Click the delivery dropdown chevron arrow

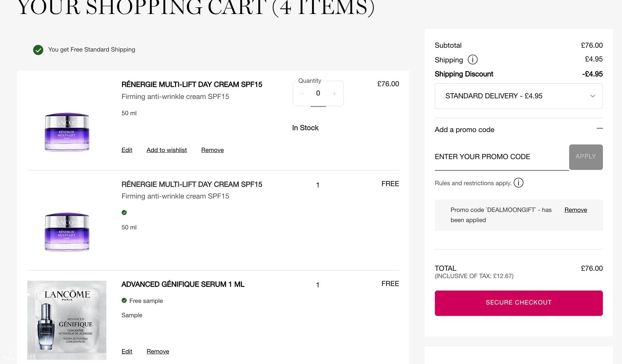[592, 96]
